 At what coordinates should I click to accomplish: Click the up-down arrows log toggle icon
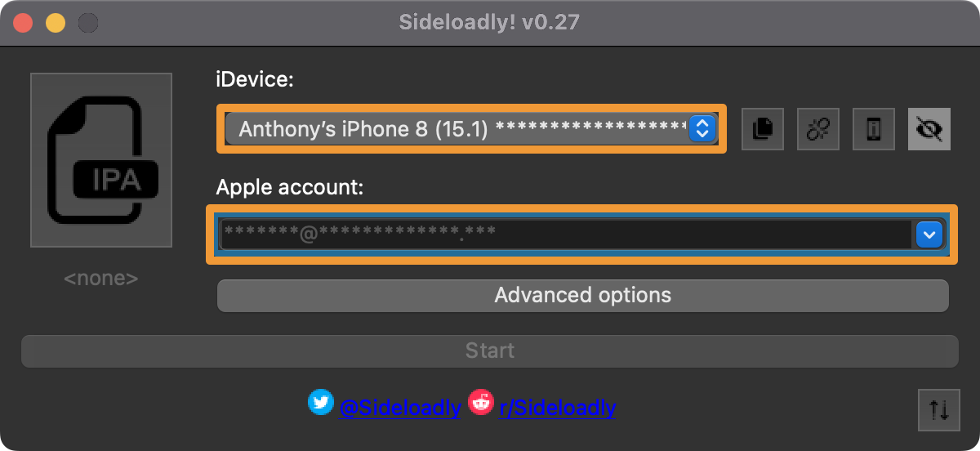[x=939, y=409]
